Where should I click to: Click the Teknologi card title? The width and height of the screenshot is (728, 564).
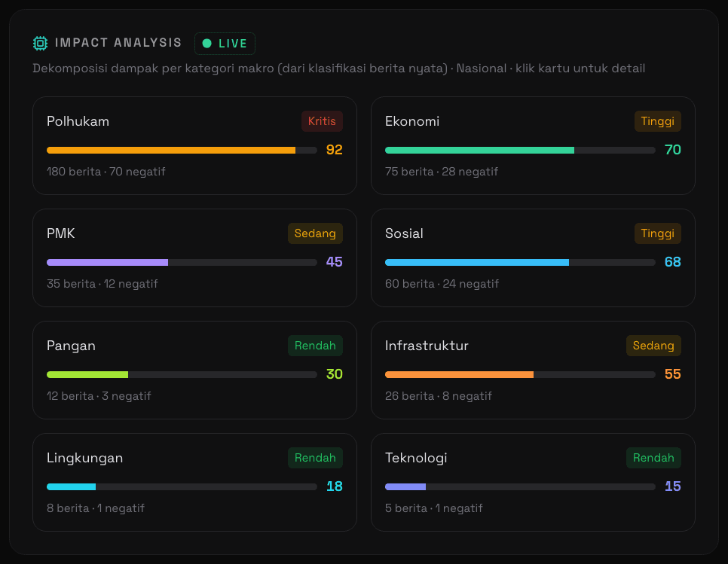pos(416,459)
